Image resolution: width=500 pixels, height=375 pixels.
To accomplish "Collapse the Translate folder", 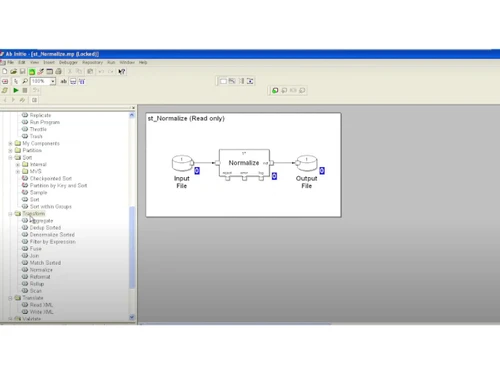I will 10,298.
